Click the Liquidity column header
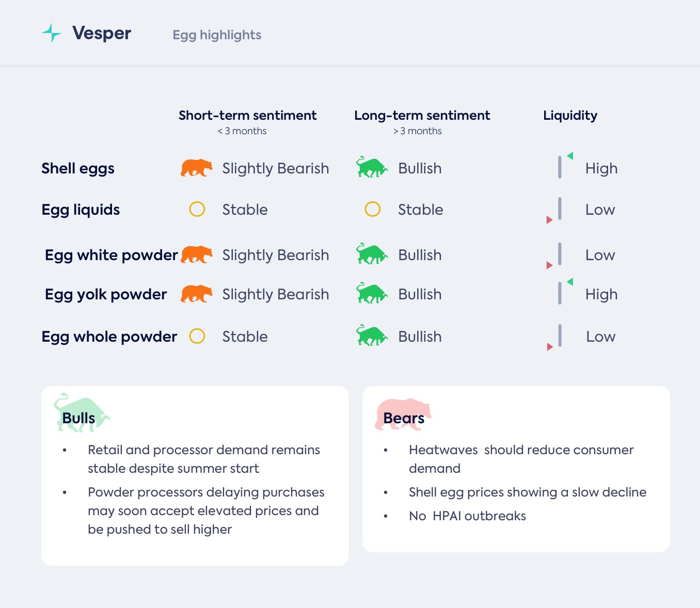 coord(570,115)
